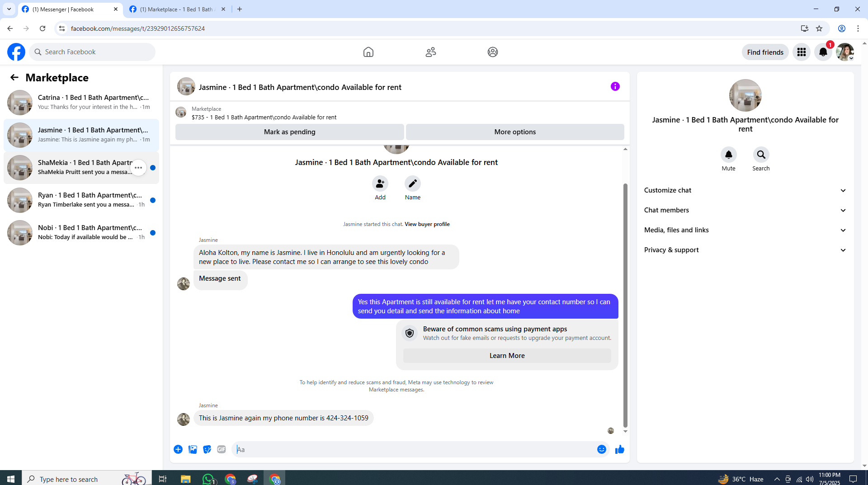Open the Facebook menu grid icon
Screen dimensions: 868x485
coord(802,52)
